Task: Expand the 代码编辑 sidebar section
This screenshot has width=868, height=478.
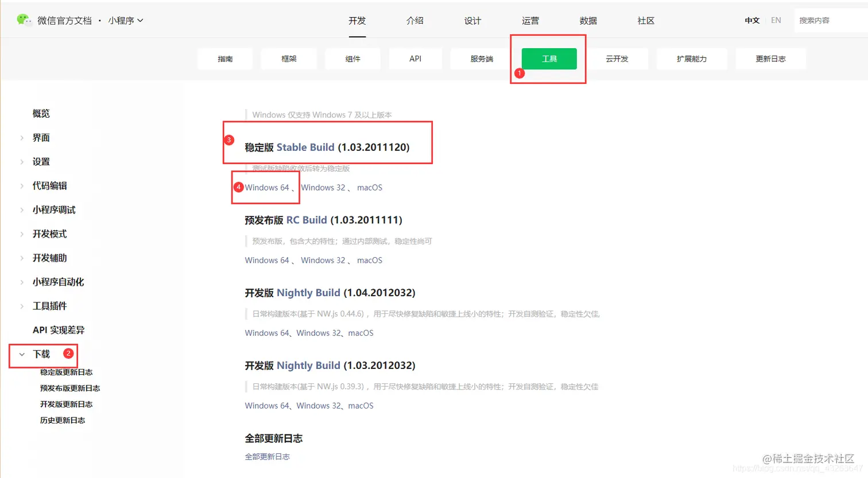Action: [x=49, y=186]
